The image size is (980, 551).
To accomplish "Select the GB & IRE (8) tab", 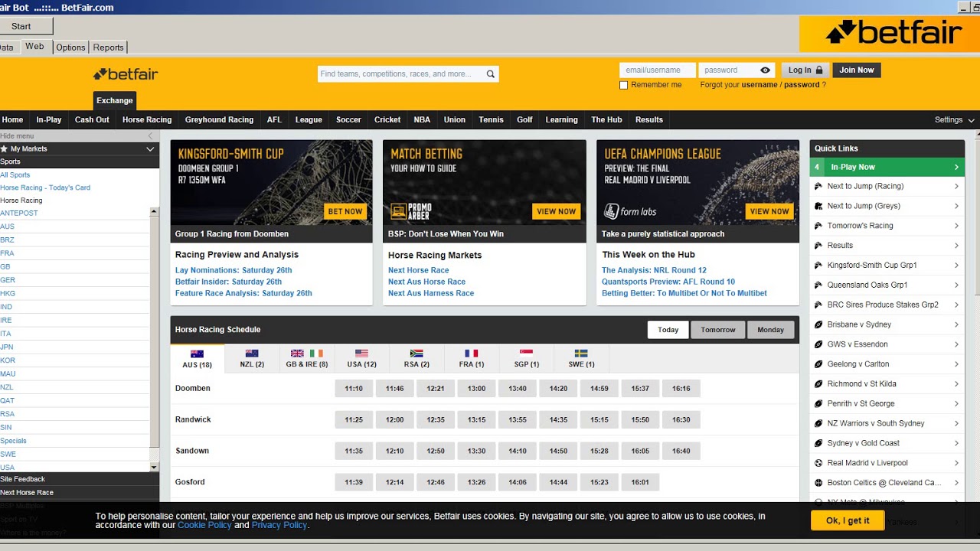I will 307,357.
